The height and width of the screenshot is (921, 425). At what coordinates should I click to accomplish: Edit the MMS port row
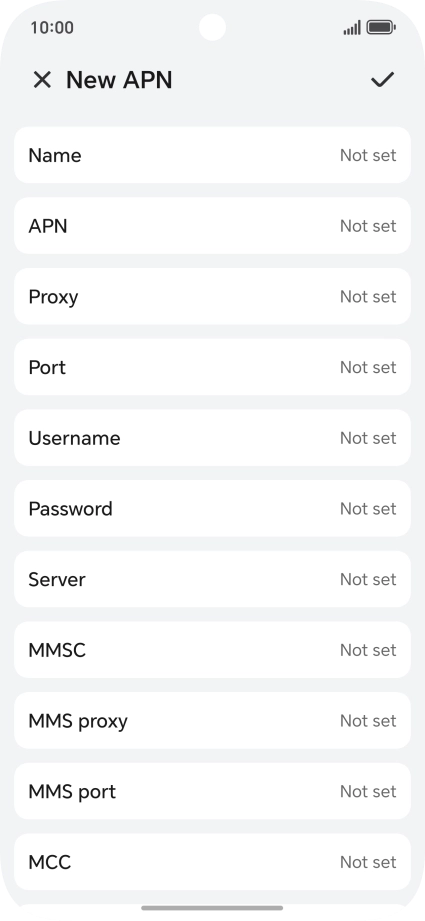click(212, 791)
